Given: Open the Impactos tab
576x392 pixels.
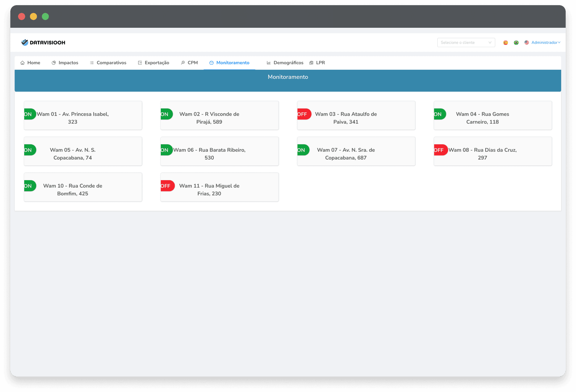Looking at the screenshot, I should point(65,63).
